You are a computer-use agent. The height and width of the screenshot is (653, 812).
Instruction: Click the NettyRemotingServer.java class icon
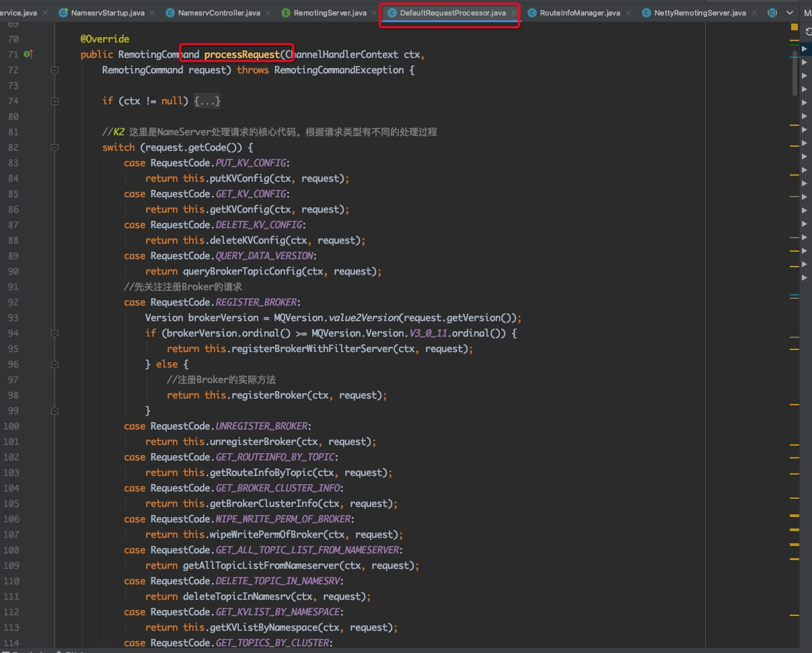click(647, 13)
